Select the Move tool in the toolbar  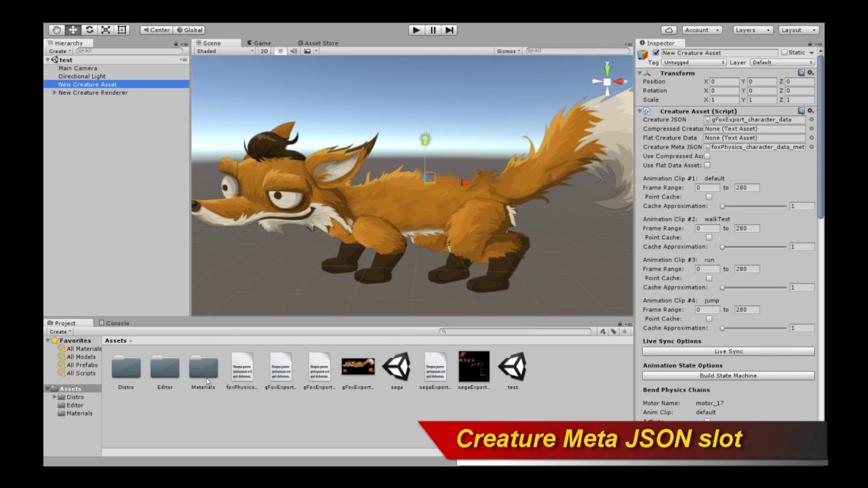[73, 30]
